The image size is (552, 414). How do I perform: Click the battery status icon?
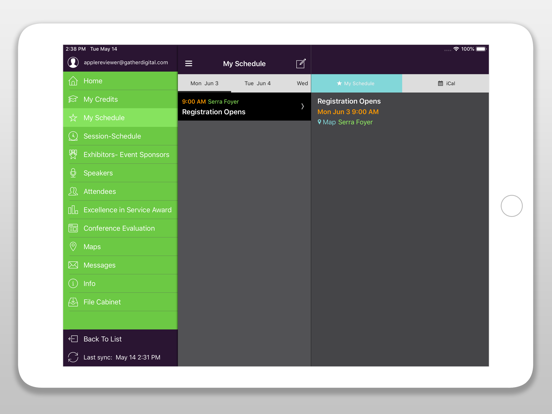[481, 49]
